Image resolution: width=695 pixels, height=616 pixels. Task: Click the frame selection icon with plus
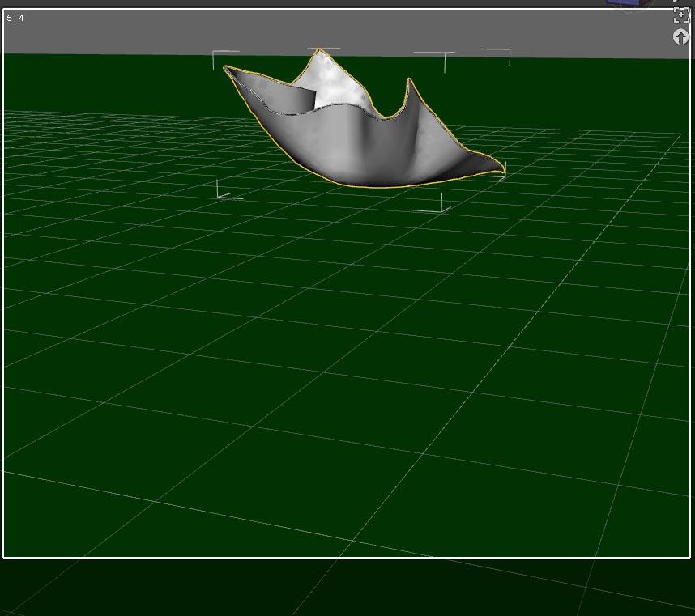(x=681, y=15)
